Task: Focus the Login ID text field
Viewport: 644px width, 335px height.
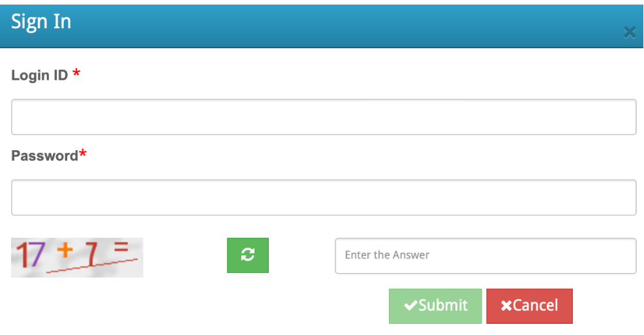Action: [324, 117]
